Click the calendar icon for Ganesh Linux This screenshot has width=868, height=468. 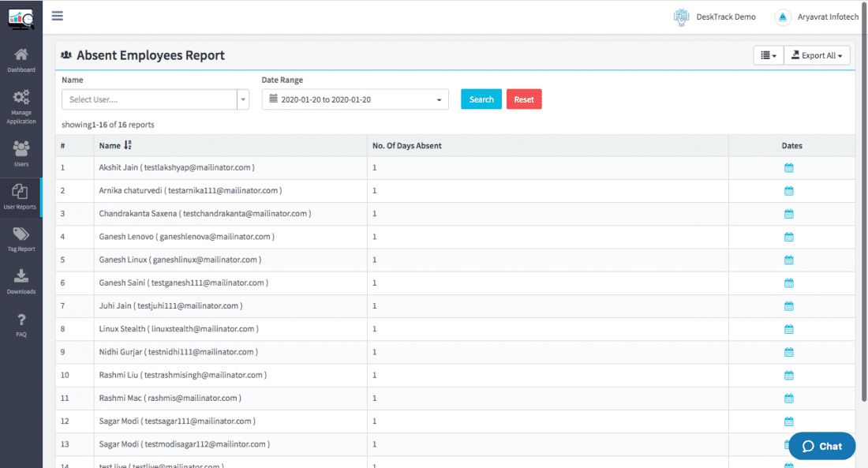point(788,260)
